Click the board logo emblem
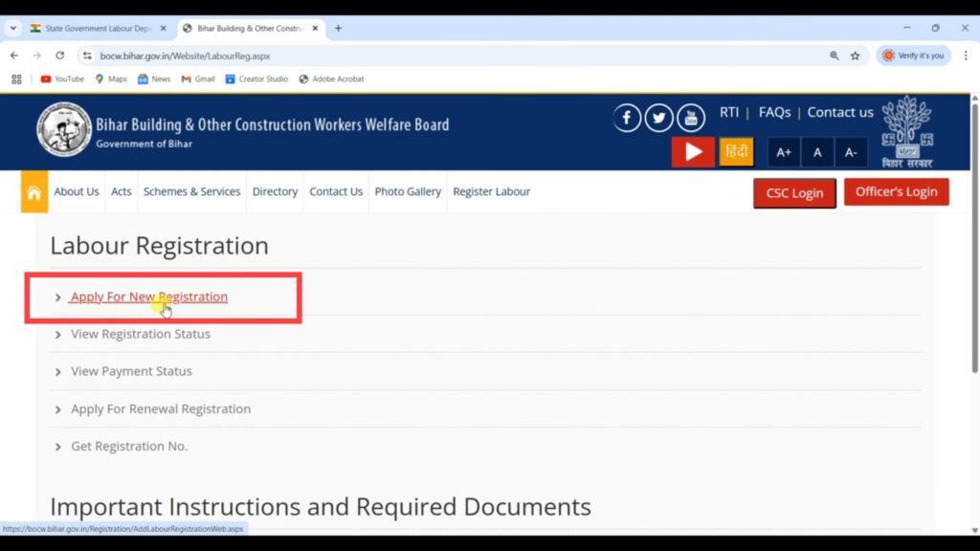The height and width of the screenshot is (551, 980). pyautogui.click(x=64, y=129)
